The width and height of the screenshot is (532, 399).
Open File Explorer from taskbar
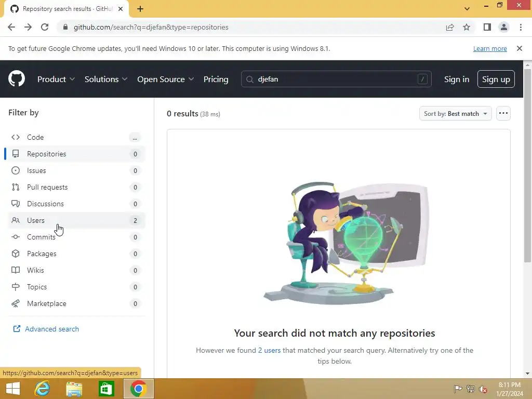coord(74,389)
